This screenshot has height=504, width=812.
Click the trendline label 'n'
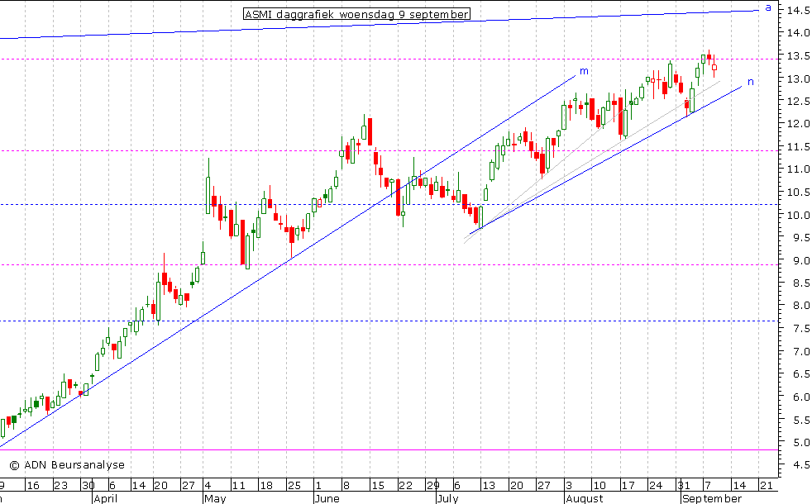(750, 82)
